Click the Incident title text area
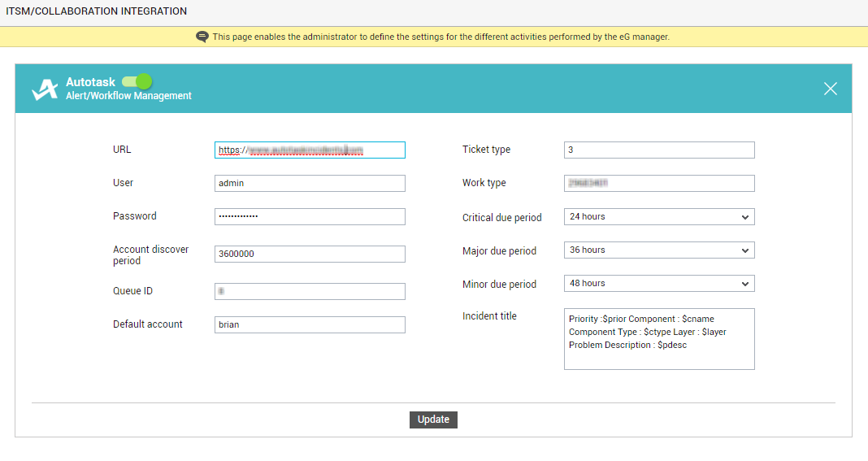868x461 pixels. [x=659, y=339]
